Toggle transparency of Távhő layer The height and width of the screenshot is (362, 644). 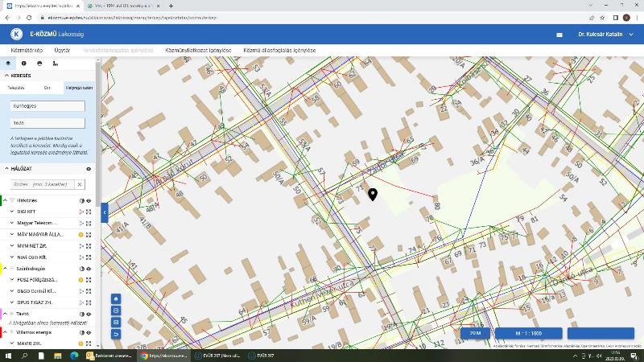click(82, 314)
